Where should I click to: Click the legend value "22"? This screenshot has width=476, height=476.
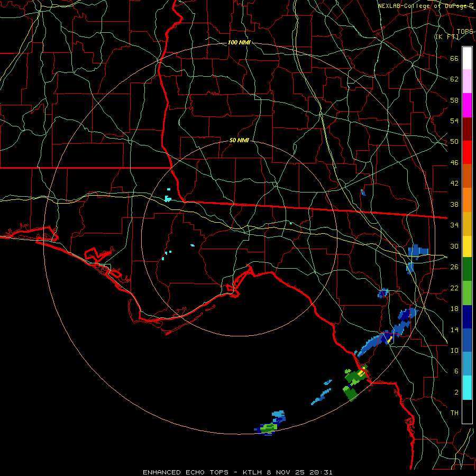tap(454, 288)
